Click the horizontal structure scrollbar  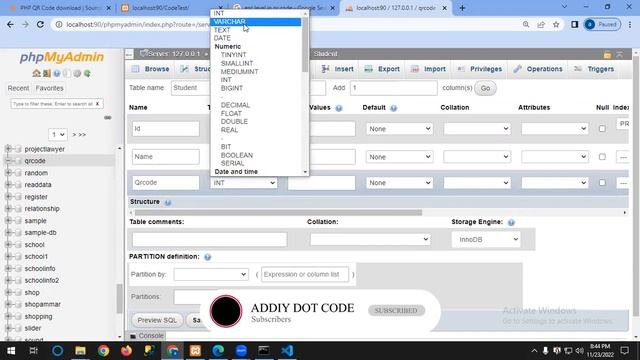(x=278, y=213)
